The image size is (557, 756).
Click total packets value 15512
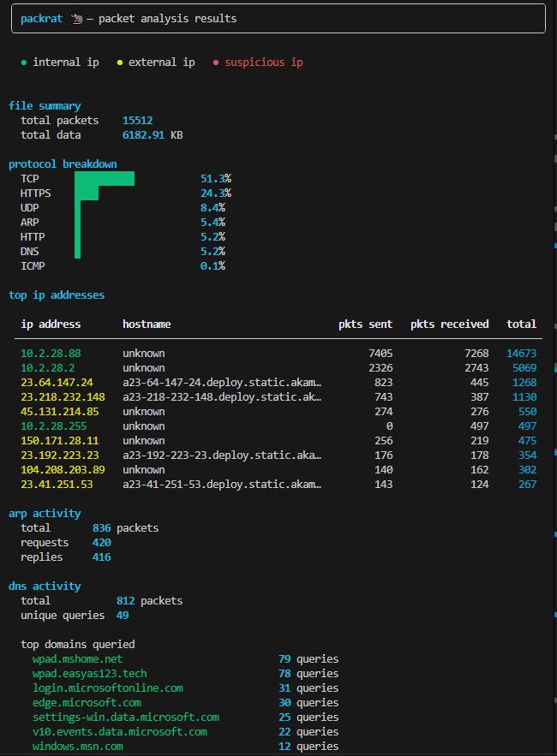pyautogui.click(x=138, y=120)
